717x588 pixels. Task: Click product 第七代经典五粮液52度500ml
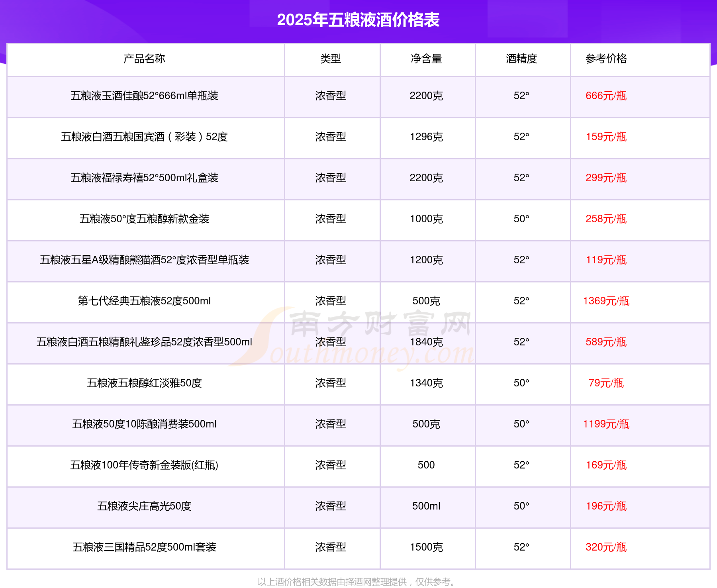click(x=144, y=301)
